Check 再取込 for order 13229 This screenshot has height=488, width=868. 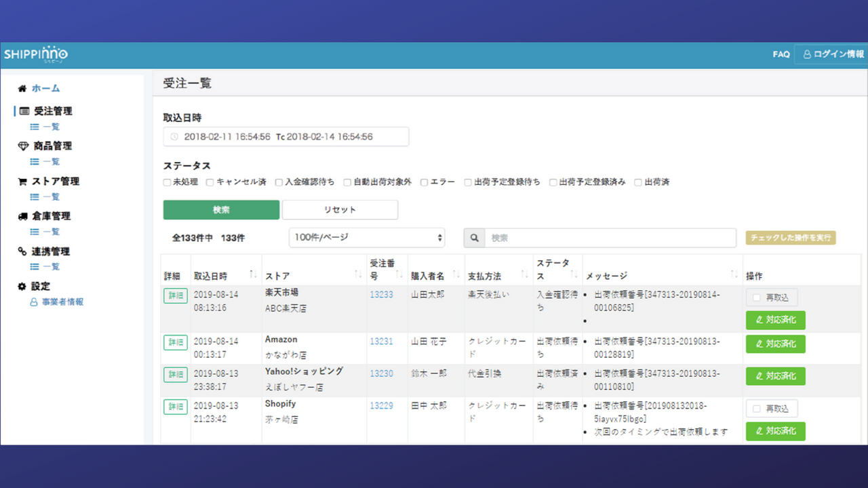[x=757, y=409]
